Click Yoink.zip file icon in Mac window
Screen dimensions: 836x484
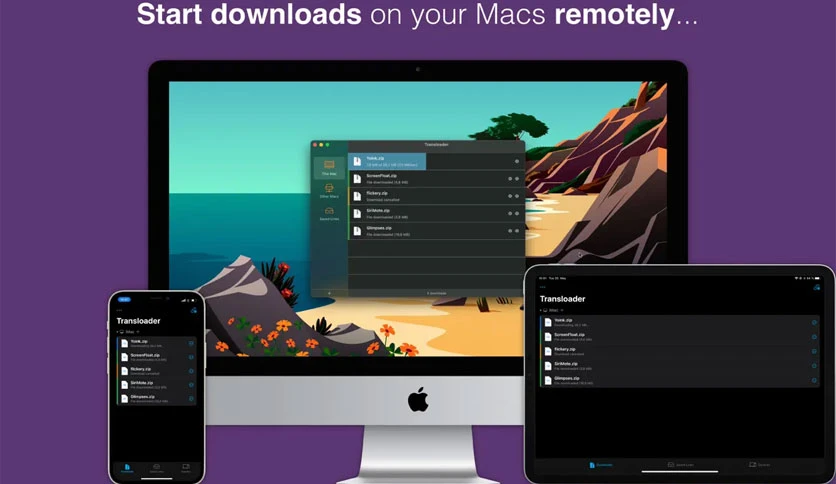click(x=357, y=161)
